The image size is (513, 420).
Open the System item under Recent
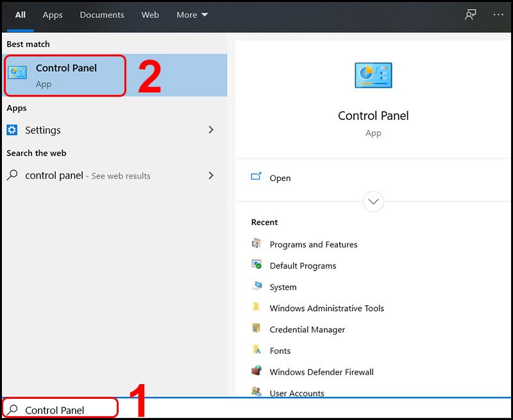click(x=283, y=287)
